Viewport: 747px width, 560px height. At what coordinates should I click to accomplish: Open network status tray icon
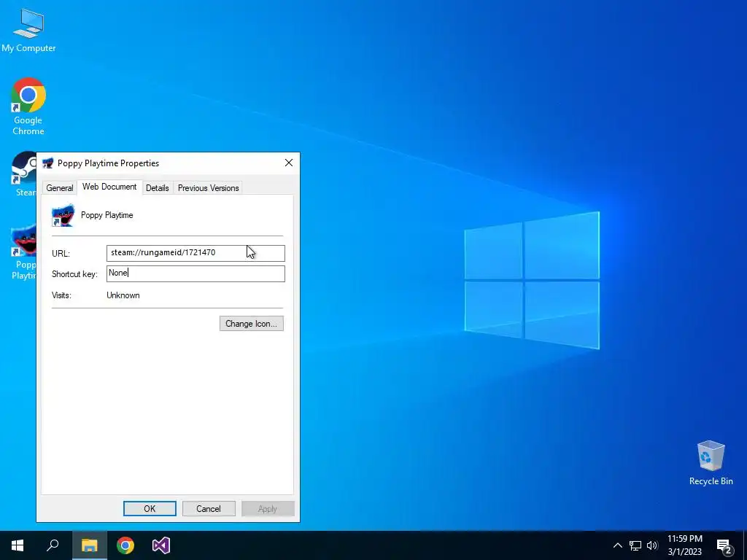point(635,545)
